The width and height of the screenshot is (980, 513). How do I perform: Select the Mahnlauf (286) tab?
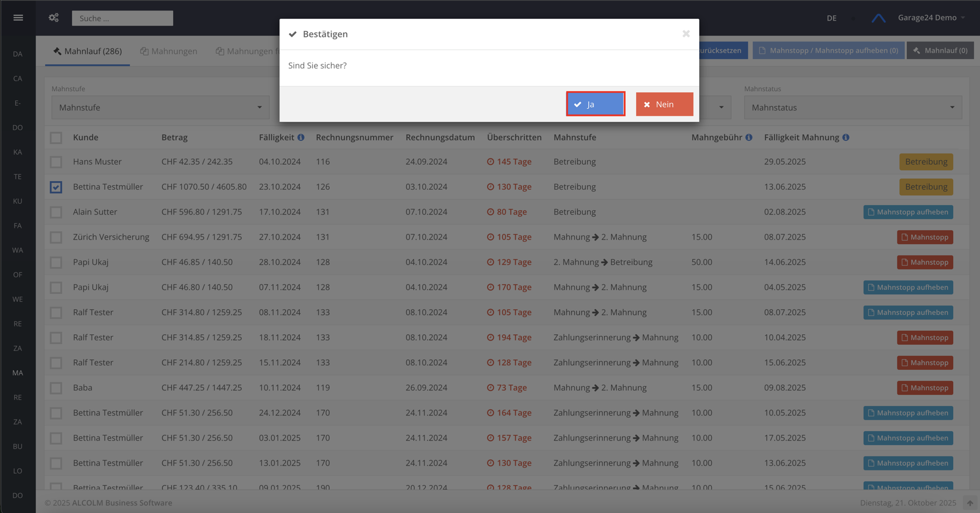[88, 51]
